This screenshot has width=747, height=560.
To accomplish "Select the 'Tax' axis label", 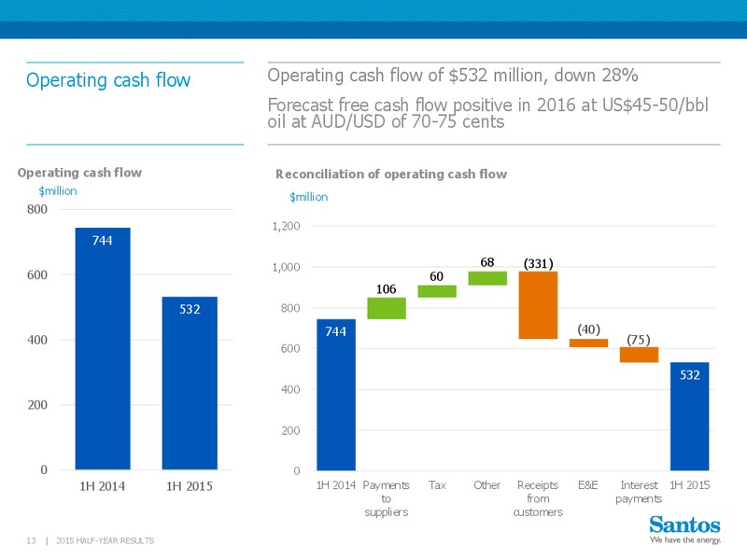I will pyautogui.click(x=437, y=485).
